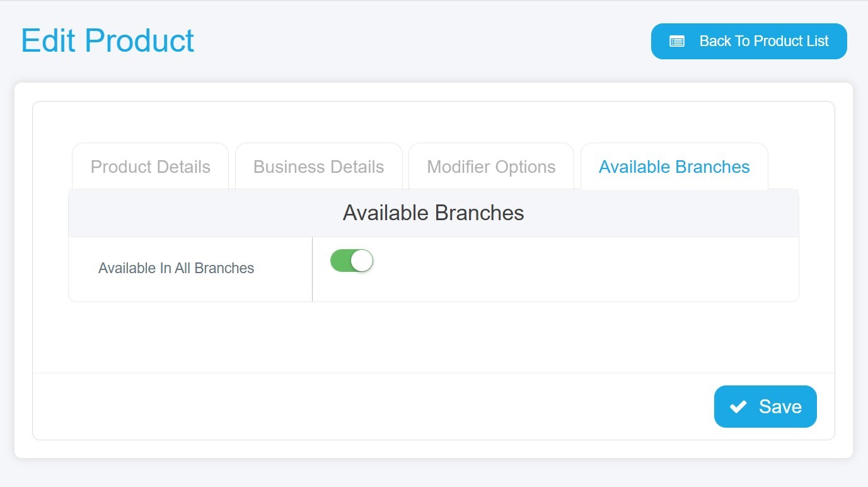
Task: Select the Available Branches tab
Action: [x=674, y=167]
